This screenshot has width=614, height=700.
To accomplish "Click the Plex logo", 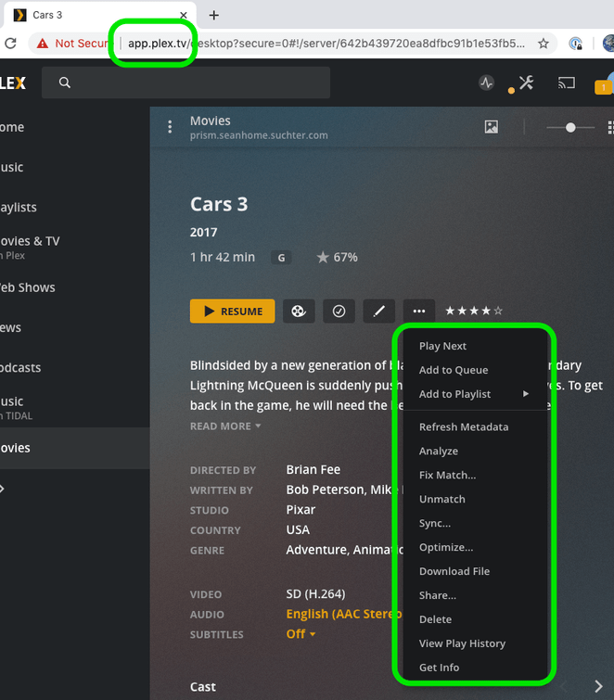I will click(x=12, y=83).
